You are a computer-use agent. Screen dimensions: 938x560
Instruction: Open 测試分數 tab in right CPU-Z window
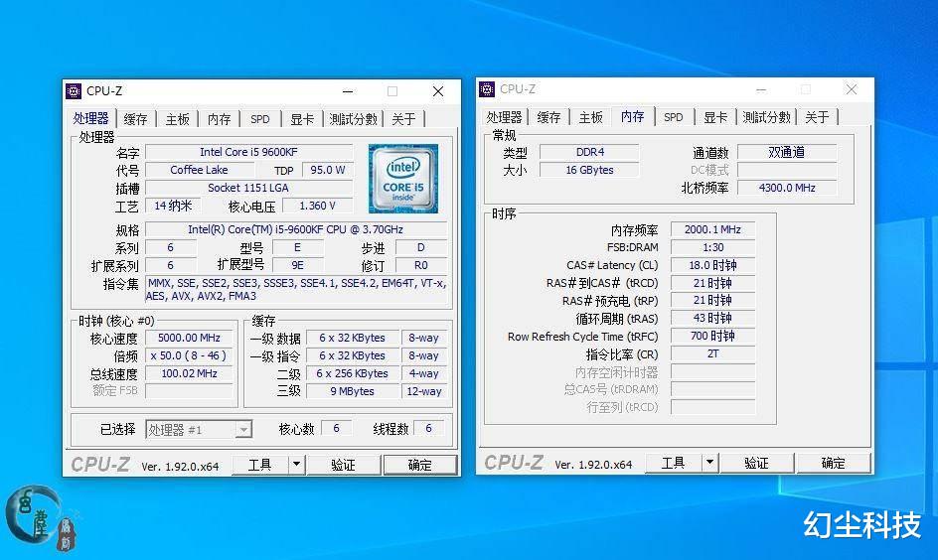(767, 117)
